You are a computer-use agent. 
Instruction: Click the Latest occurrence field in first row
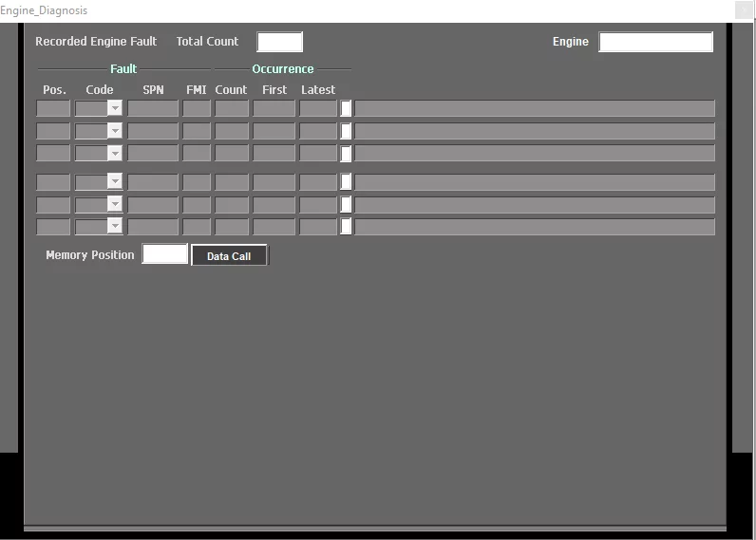click(x=318, y=108)
